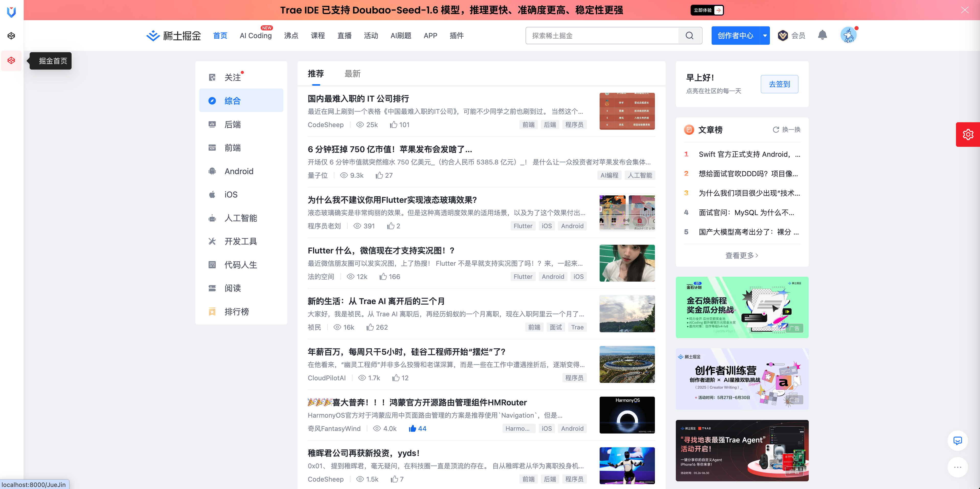The image size is (980, 489).
Task: Click 换一换 in 文章榜
Action: [786, 130]
